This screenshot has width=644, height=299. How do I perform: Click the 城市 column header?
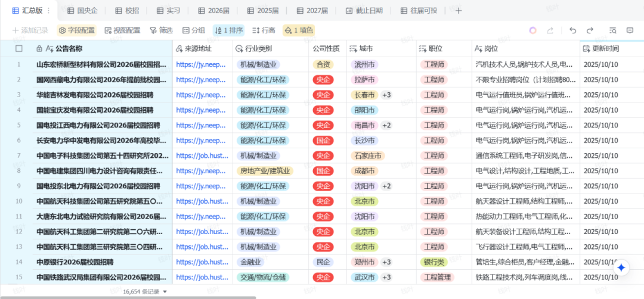[x=382, y=49]
